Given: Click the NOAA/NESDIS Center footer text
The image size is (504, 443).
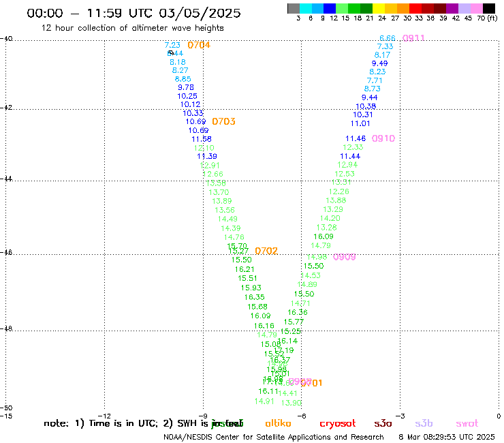Looking at the screenshot, I should (x=274, y=438).
